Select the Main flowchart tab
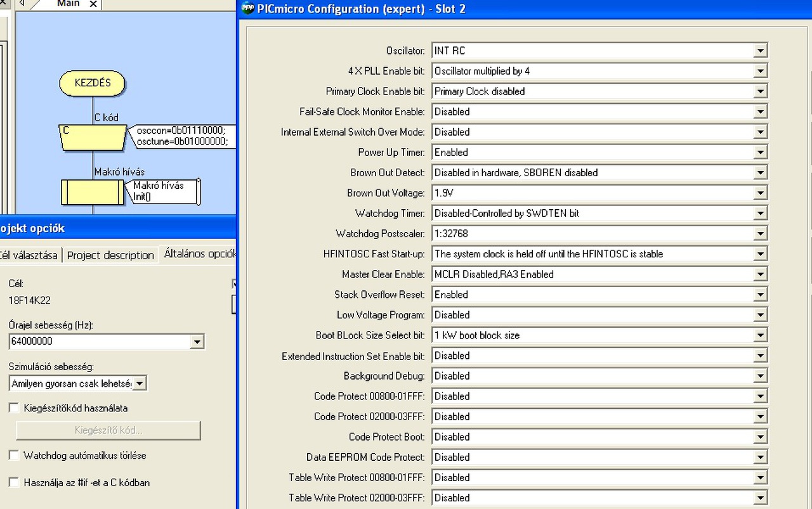Screen dimensions: 812x509 [x=68, y=4]
